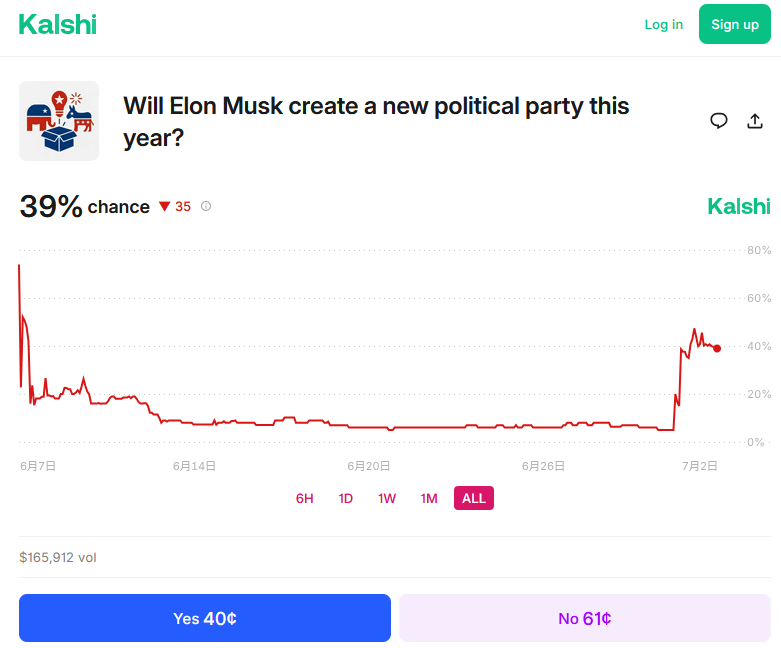The image size is (781, 648).
Task: Switch chart to 1M range
Action: (429, 498)
